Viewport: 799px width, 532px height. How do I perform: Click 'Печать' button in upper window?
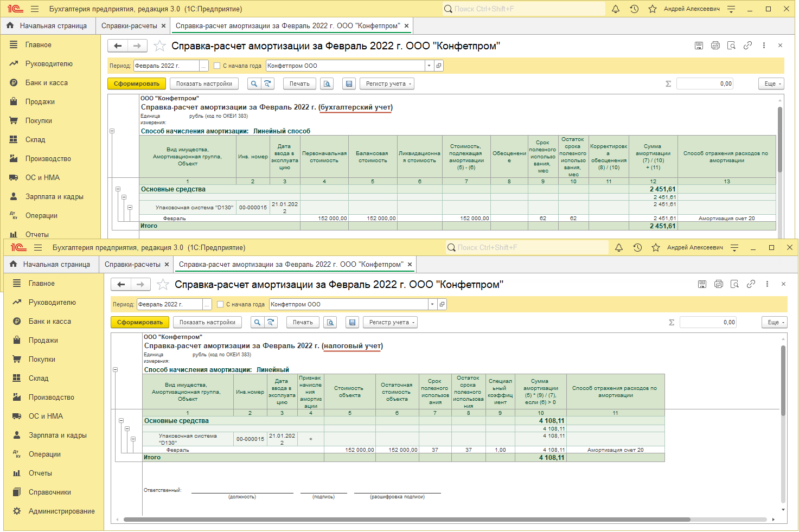[299, 84]
